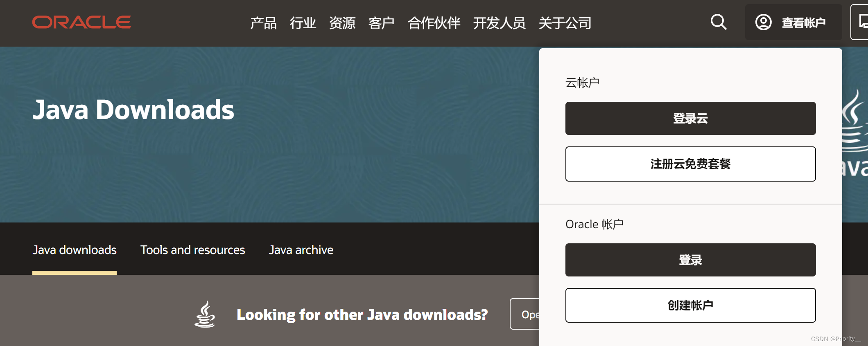This screenshot has height=346, width=868.
Task: Open the search magnifier icon
Action: [x=719, y=22]
